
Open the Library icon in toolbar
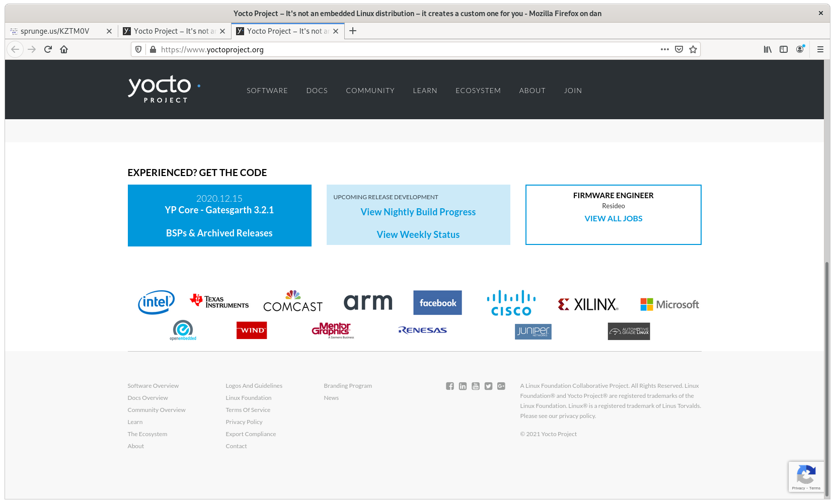[x=768, y=49]
